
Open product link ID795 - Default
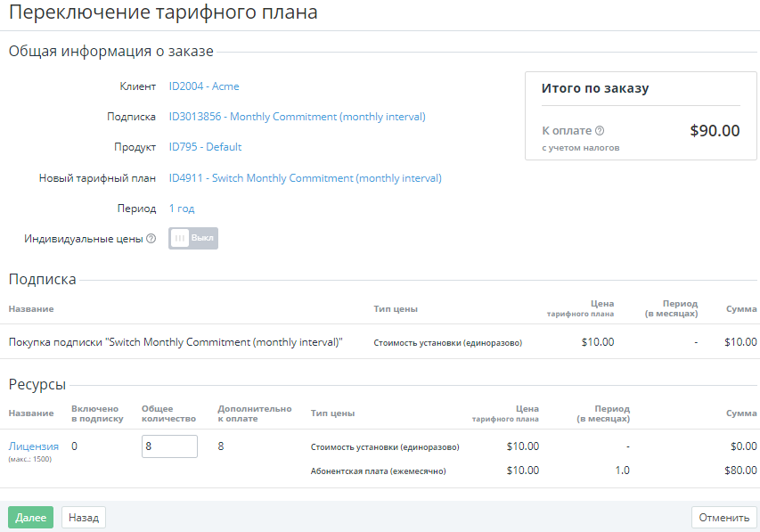pyautogui.click(x=205, y=147)
